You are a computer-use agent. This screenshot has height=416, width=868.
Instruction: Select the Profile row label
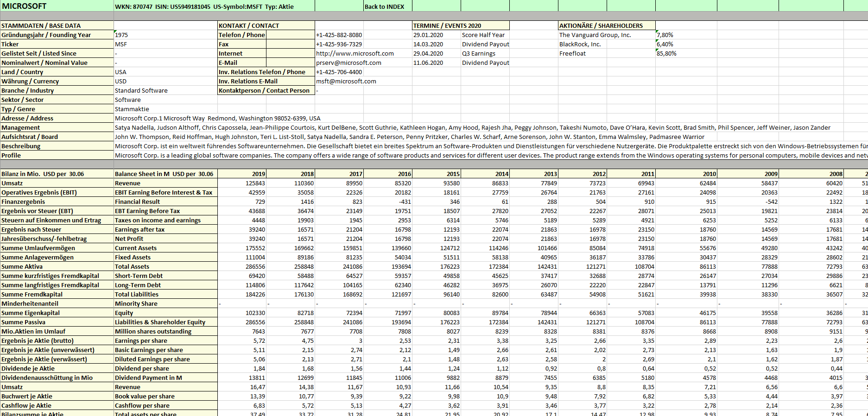click(57, 155)
